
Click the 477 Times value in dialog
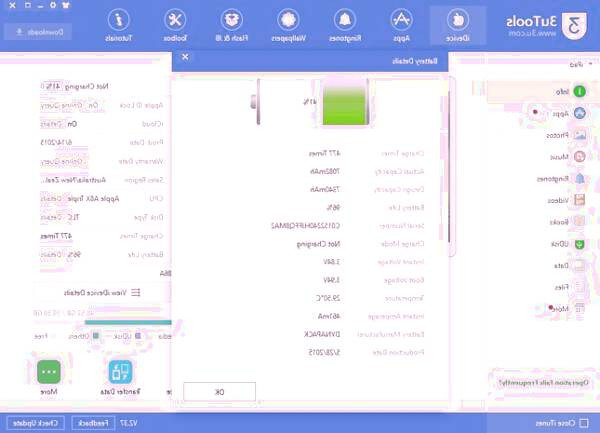pos(324,153)
